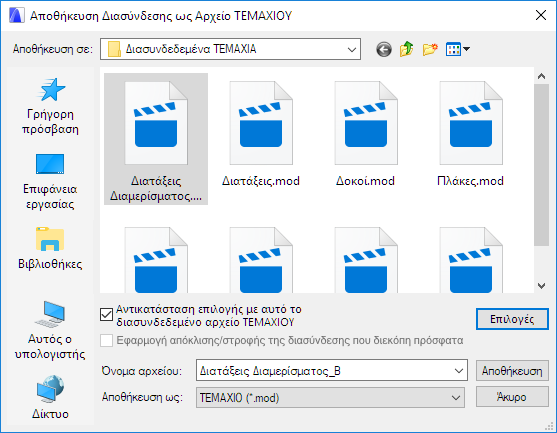Select the Δοκοί.mod file
557x433 pixels.
(366, 134)
